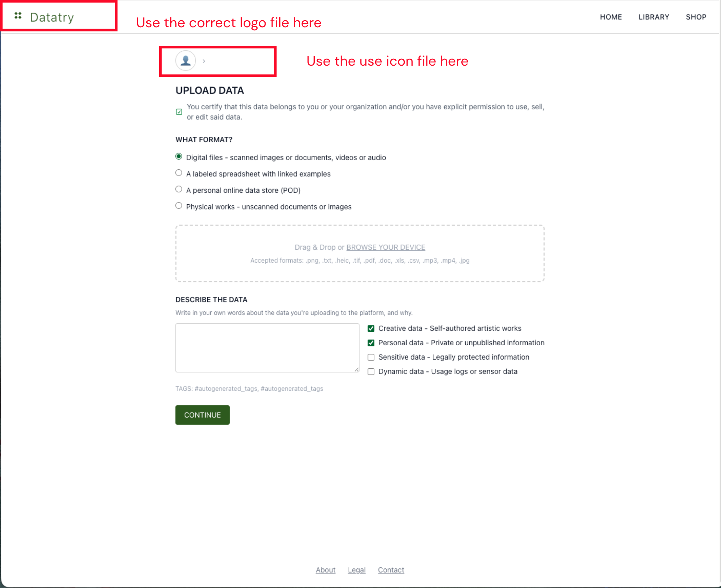
Task: Click the drag and drop upload zone
Action: pos(360,253)
